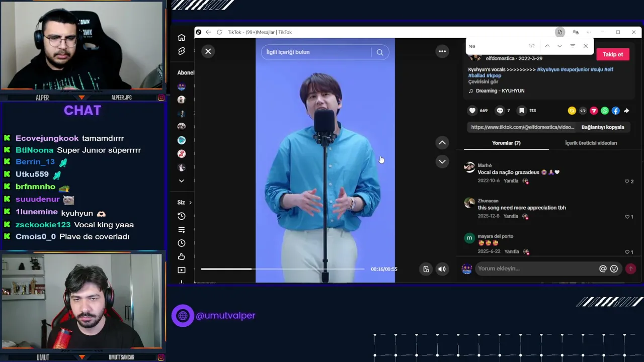This screenshot has height=362, width=644.
Task: Expand subscriptions list with down chevron
Action: pyautogui.click(x=182, y=181)
